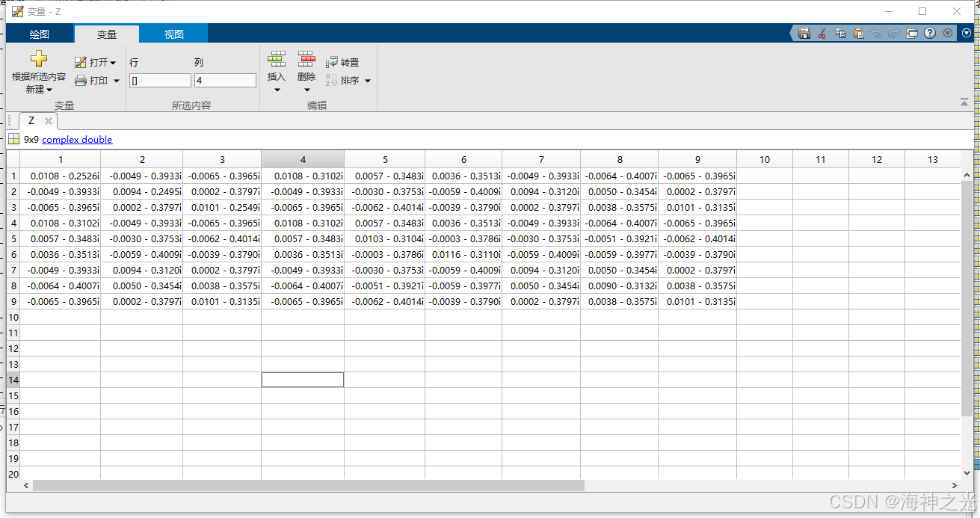Switch to the 视图 tab

click(x=174, y=34)
